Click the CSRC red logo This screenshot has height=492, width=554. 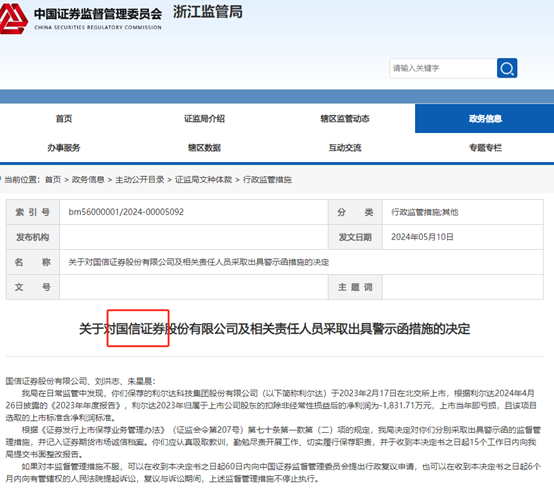pyautogui.click(x=13, y=19)
